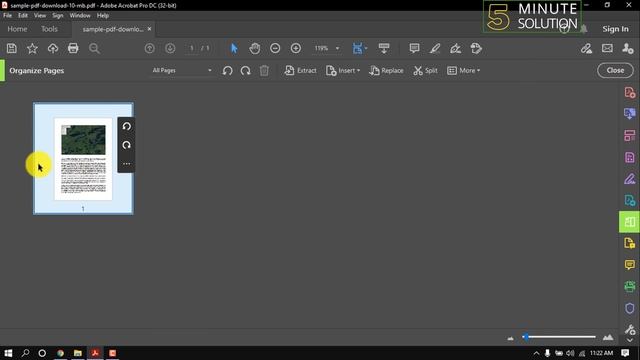Upload file using the cloud upload icon
The width and height of the screenshot is (640, 360).
tap(53, 49)
